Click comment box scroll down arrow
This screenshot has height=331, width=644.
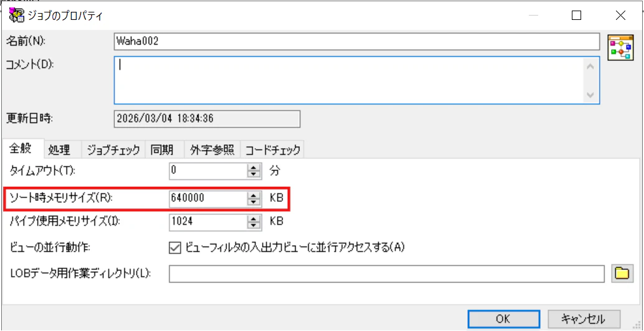(591, 95)
